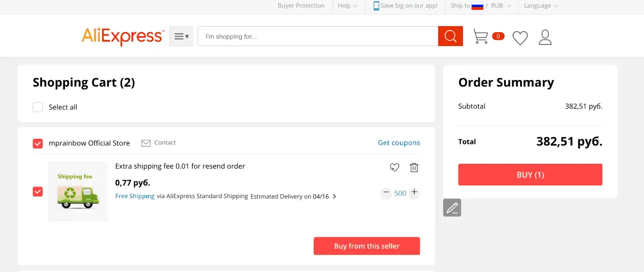Screen dimensions: 644x272
Task: Click the bold Total amount 382,51 руб.
Action: (x=569, y=142)
